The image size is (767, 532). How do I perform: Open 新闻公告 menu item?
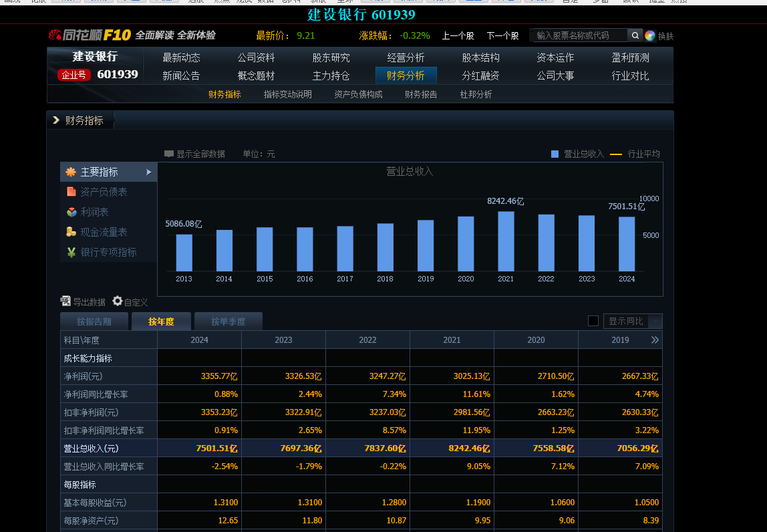click(x=181, y=76)
